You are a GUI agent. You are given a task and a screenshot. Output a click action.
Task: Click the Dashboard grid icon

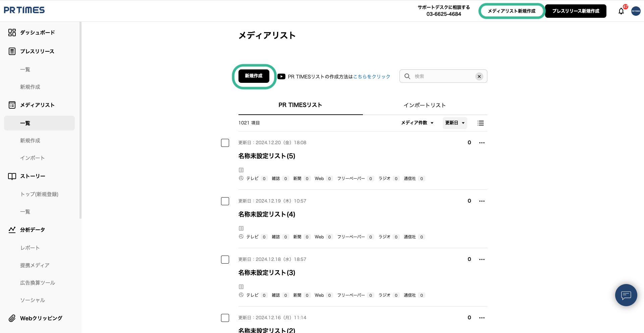(12, 33)
